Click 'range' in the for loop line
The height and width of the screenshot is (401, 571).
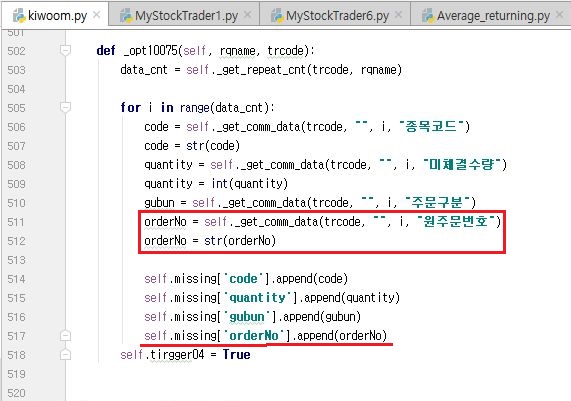tap(194, 107)
